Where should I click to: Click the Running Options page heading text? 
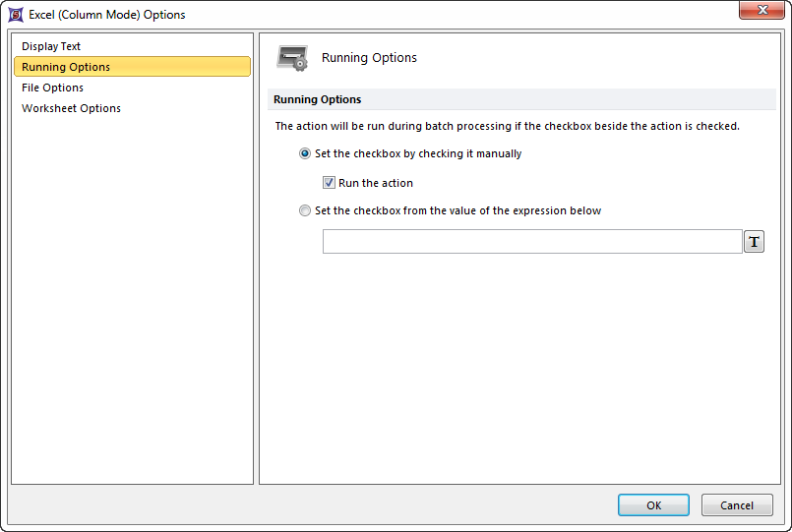tap(369, 58)
